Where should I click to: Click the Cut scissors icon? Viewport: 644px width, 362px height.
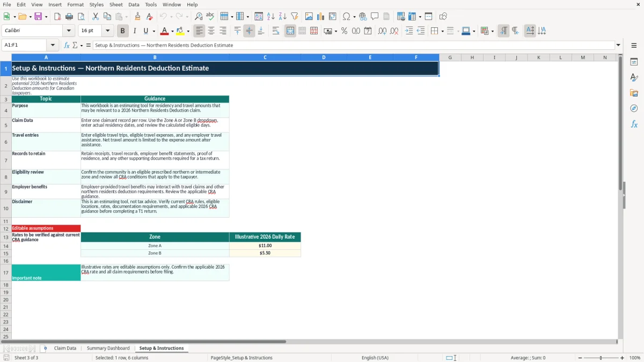[95, 17]
